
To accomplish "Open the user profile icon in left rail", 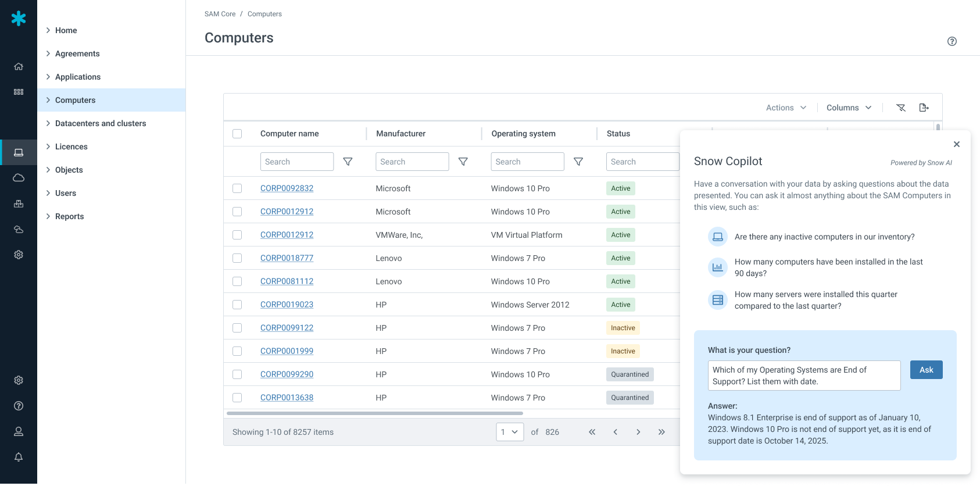I will point(19,431).
